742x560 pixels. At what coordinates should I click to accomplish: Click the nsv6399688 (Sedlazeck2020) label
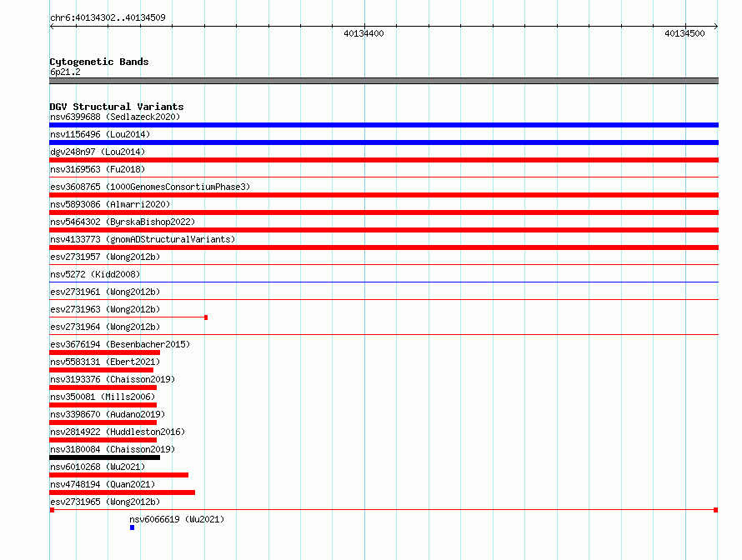(115, 117)
